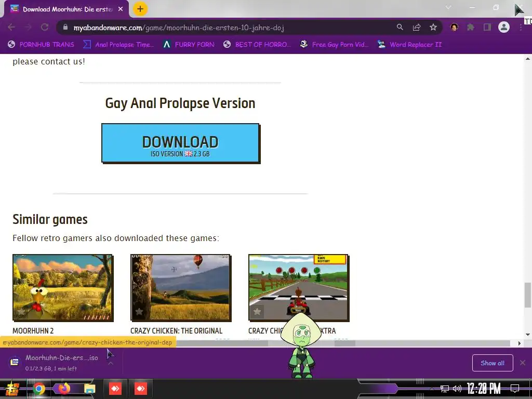Open the notification center icon
Screen dimensions: 532x399
tap(515, 389)
